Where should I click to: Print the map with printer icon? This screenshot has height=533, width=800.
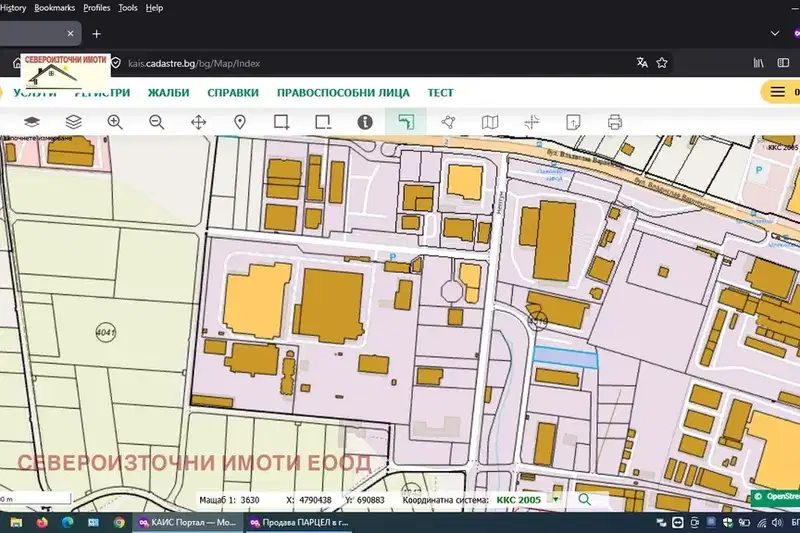tap(615, 122)
